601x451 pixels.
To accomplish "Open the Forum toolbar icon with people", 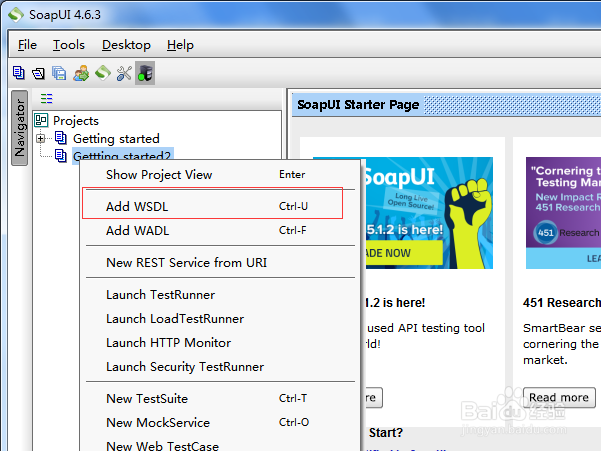I will (x=81, y=73).
